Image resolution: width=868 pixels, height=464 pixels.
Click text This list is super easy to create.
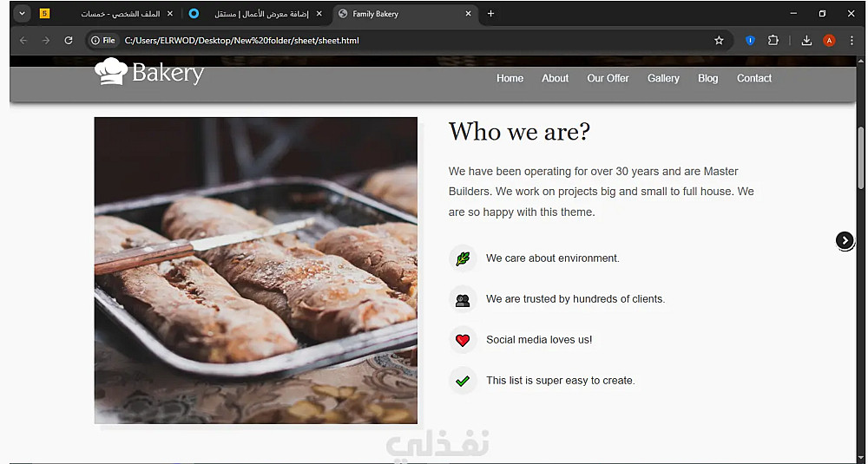coord(560,381)
